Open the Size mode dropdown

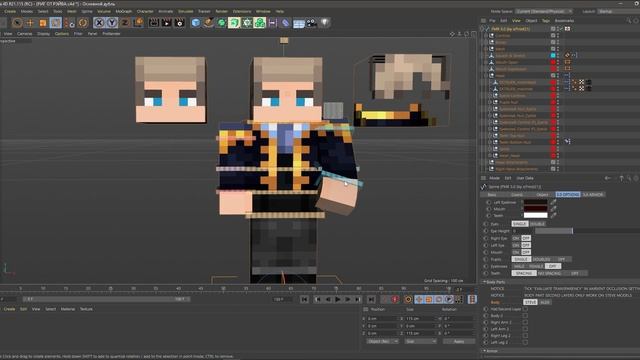pos(420,341)
